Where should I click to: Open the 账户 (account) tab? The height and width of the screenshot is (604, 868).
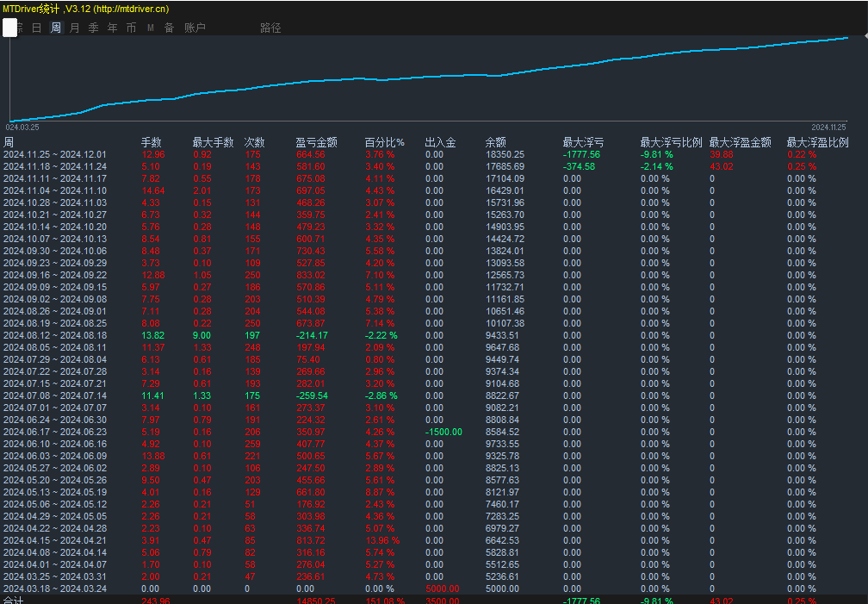pos(195,28)
